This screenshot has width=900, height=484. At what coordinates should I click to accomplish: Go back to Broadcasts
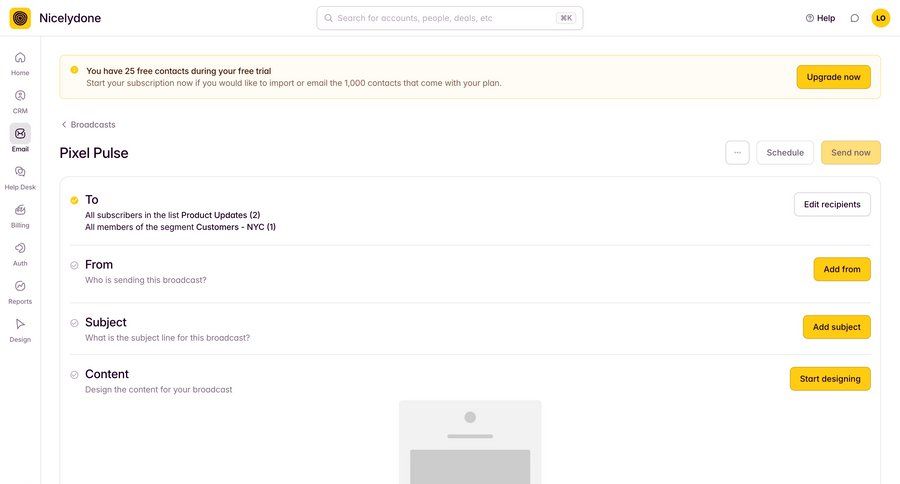tap(88, 125)
